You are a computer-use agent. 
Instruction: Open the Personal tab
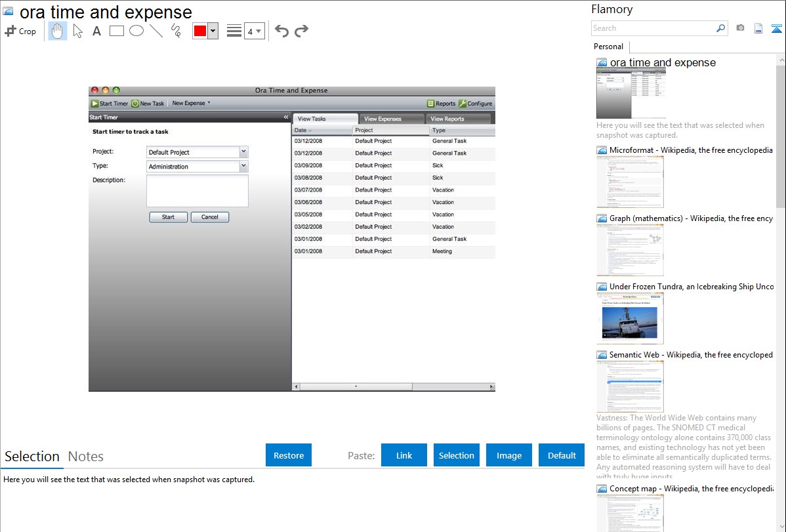click(609, 47)
